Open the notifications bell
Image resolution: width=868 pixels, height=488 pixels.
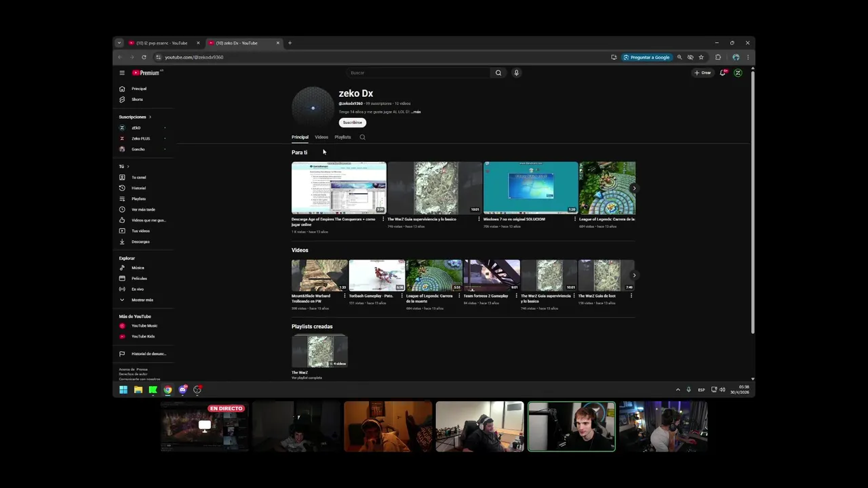pyautogui.click(x=723, y=73)
